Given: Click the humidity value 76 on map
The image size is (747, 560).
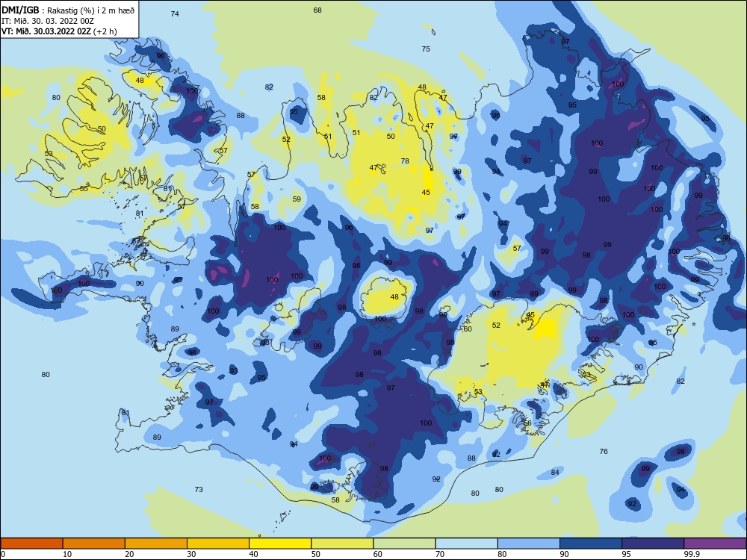Looking at the screenshot, I should [604, 451].
